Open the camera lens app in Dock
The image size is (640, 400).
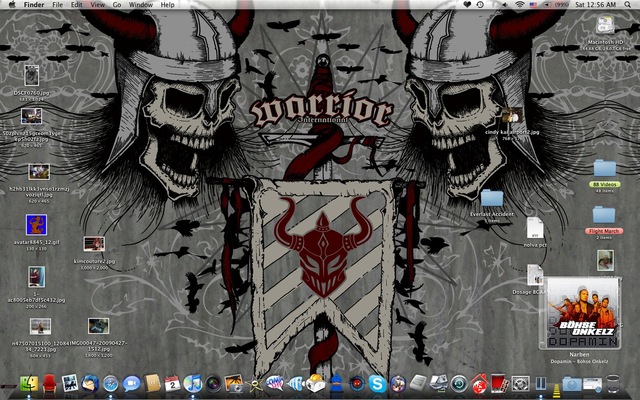(213, 384)
